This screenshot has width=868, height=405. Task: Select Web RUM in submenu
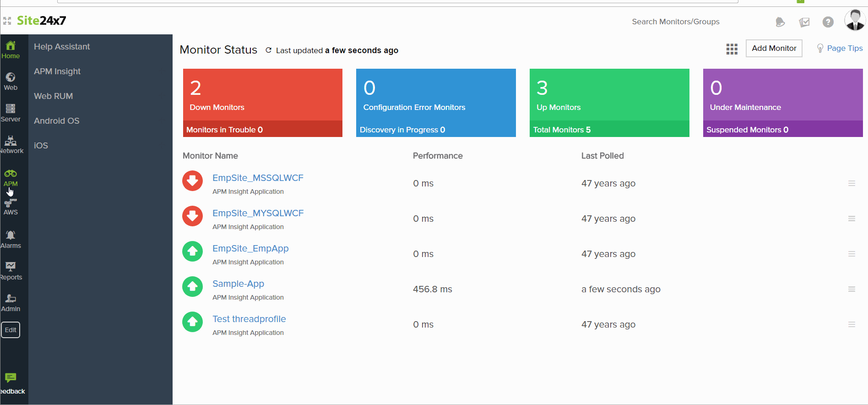coord(54,96)
